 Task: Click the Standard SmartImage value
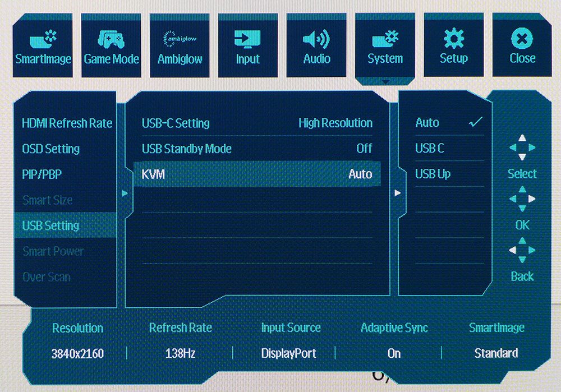(x=496, y=353)
